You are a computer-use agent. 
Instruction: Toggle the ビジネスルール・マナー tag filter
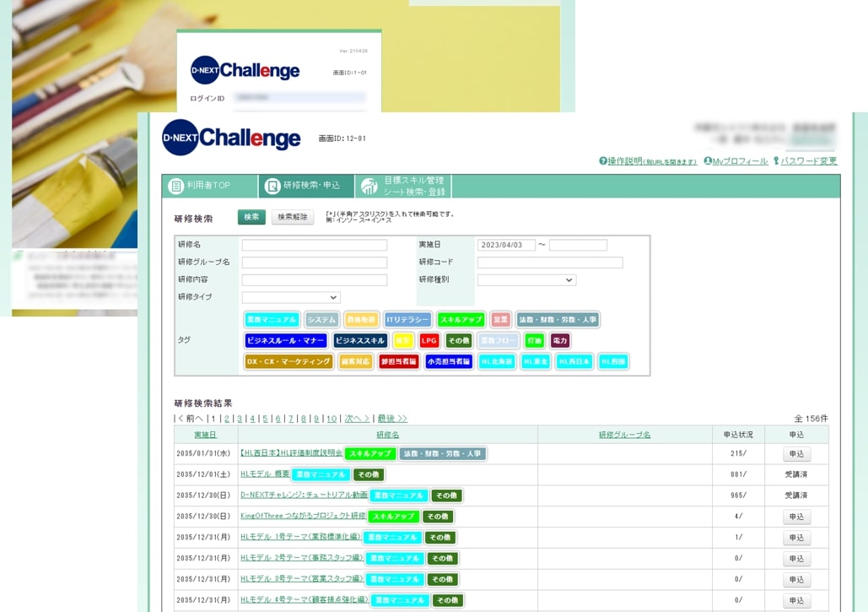[286, 341]
